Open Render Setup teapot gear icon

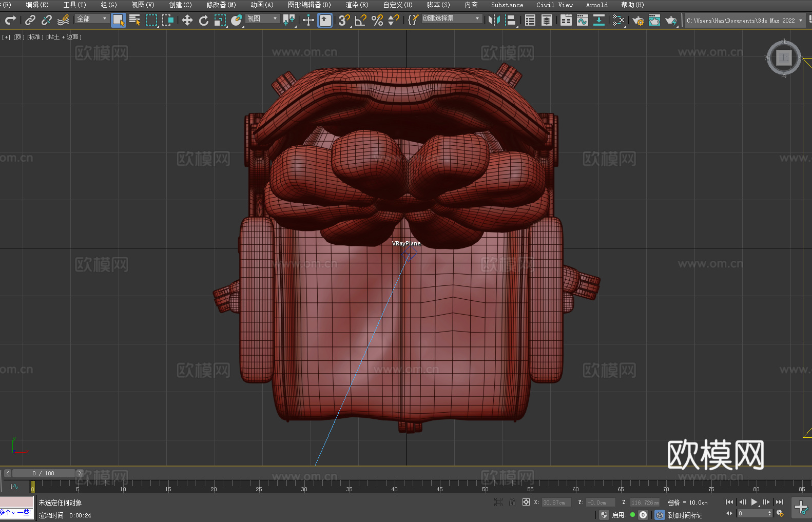coord(638,20)
